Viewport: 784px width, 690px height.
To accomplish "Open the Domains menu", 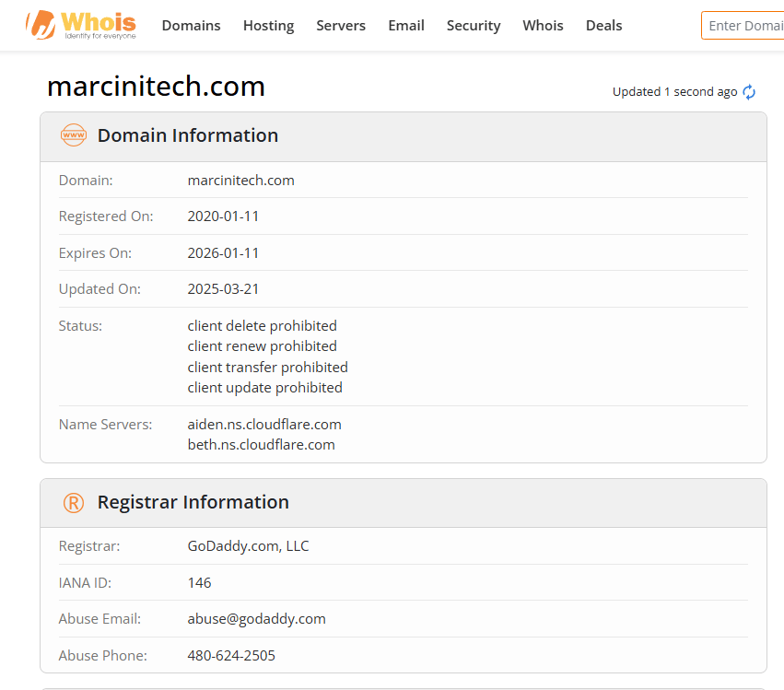I will point(191,26).
